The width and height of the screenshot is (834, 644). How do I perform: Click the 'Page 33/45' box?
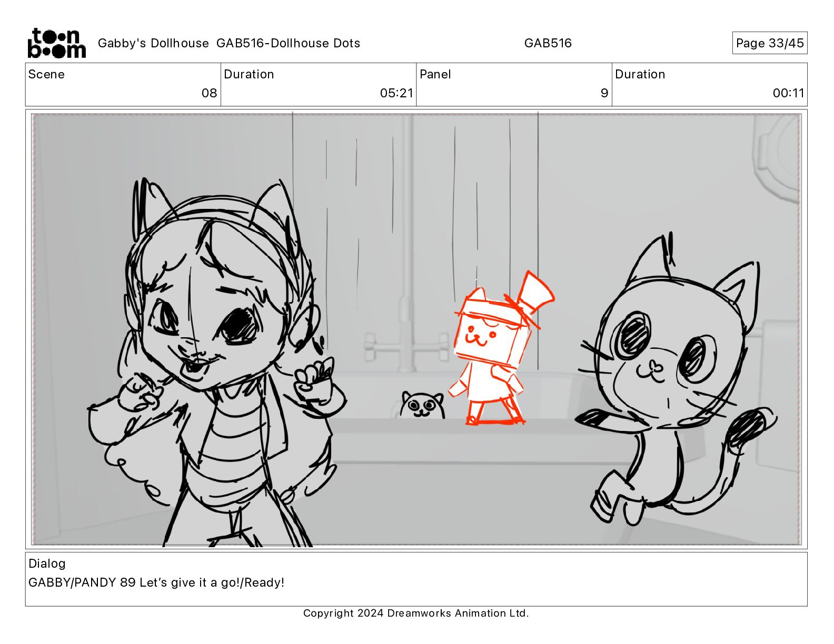[x=769, y=43]
